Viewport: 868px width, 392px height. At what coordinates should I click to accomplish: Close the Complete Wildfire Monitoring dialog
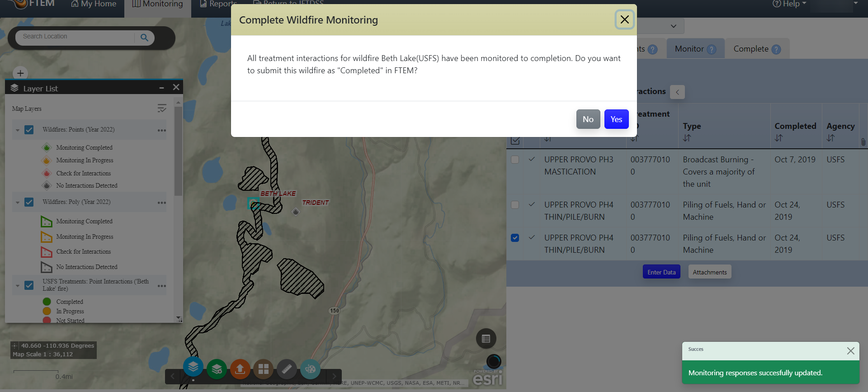pyautogui.click(x=624, y=19)
